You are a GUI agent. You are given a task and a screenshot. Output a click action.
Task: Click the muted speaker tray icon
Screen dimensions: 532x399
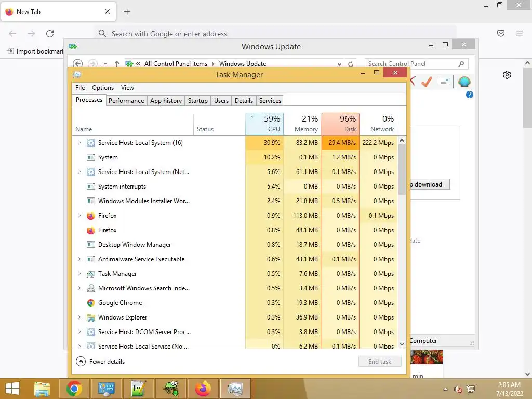[x=458, y=389]
